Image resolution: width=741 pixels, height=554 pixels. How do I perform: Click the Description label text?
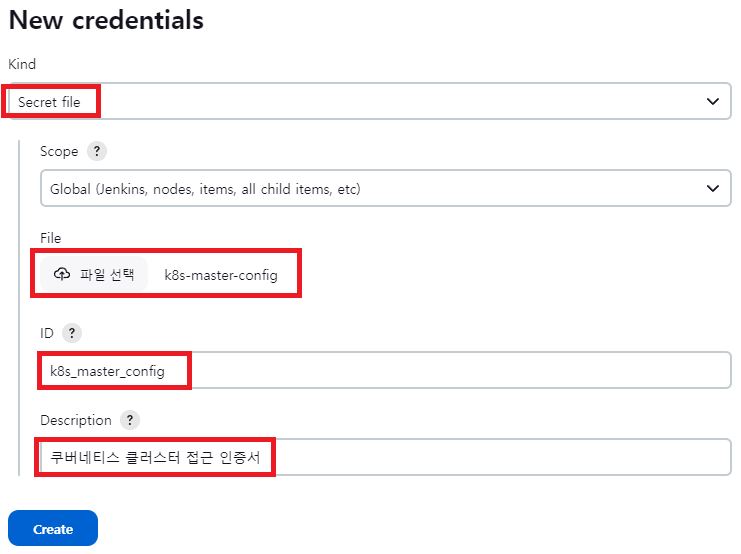(76, 420)
